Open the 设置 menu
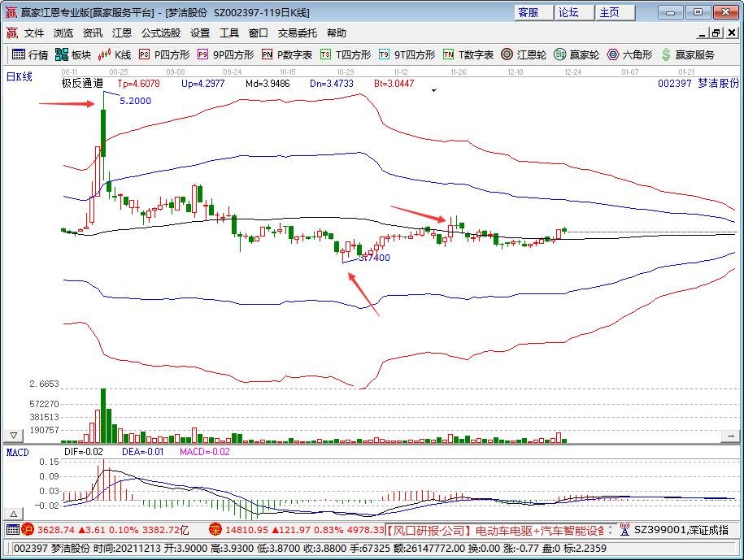The width and height of the screenshot is (744, 560). tap(200, 33)
